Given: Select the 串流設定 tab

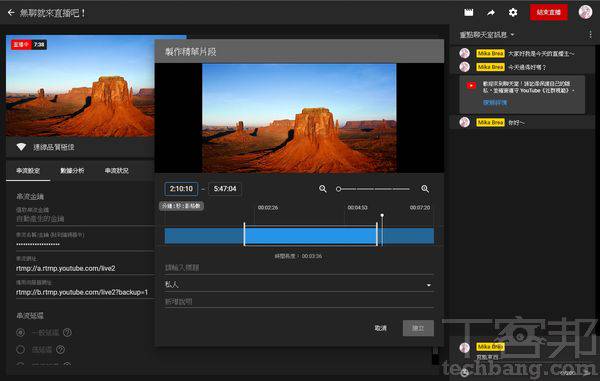Looking at the screenshot, I should click(x=28, y=171).
